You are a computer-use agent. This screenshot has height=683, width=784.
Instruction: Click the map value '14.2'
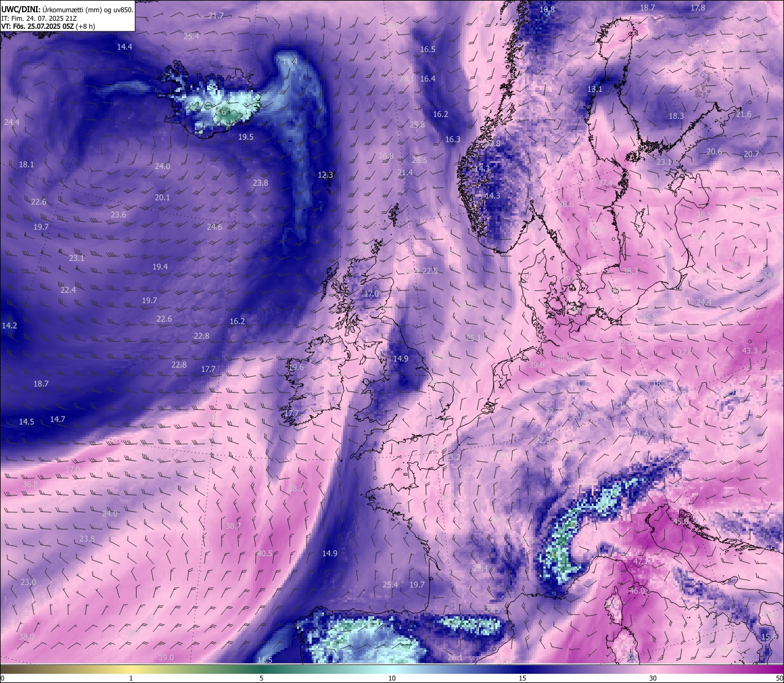coord(9,326)
